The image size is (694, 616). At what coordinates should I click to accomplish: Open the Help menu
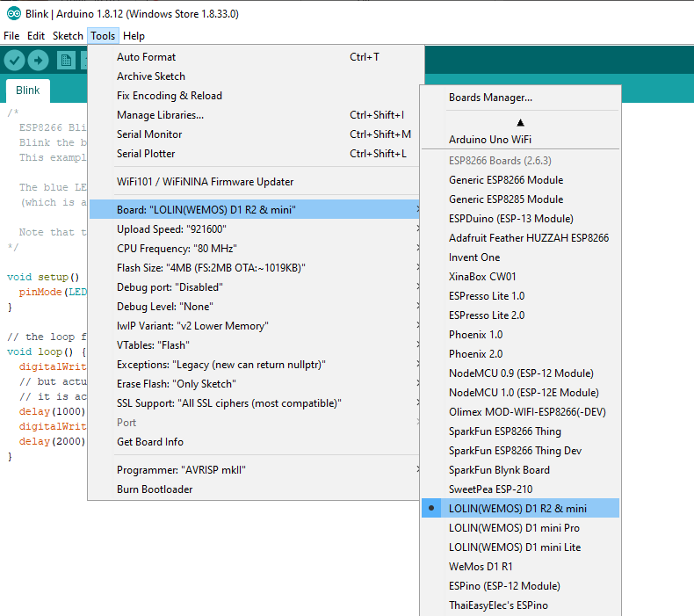(134, 36)
